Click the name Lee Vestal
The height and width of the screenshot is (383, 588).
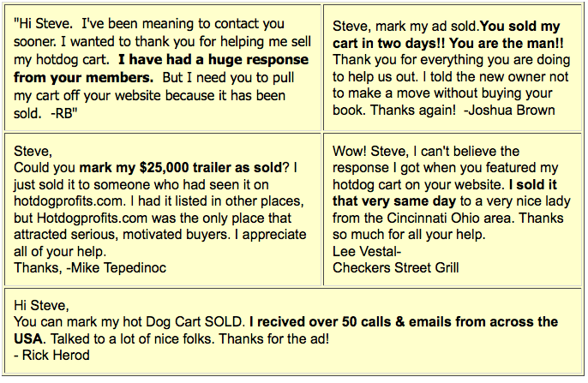click(365, 251)
